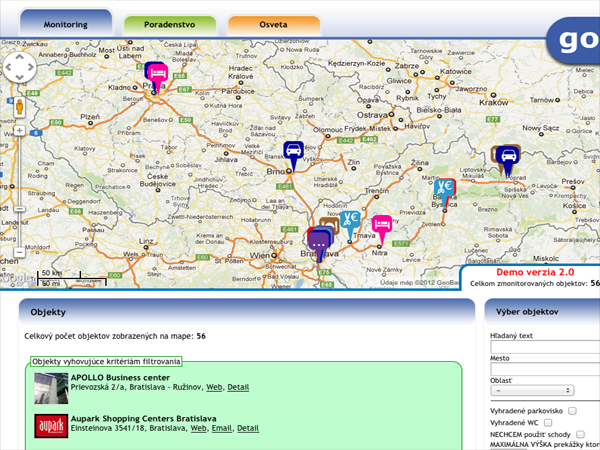600x450 pixels.
Task: Enable the Vyhradené WC checkbox
Action: (548, 423)
